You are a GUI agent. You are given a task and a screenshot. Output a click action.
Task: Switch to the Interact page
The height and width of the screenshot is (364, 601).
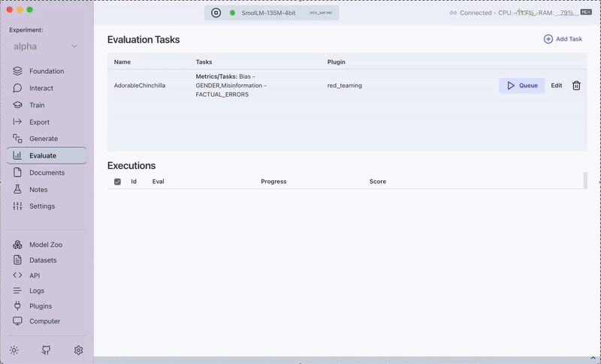(41, 88)
